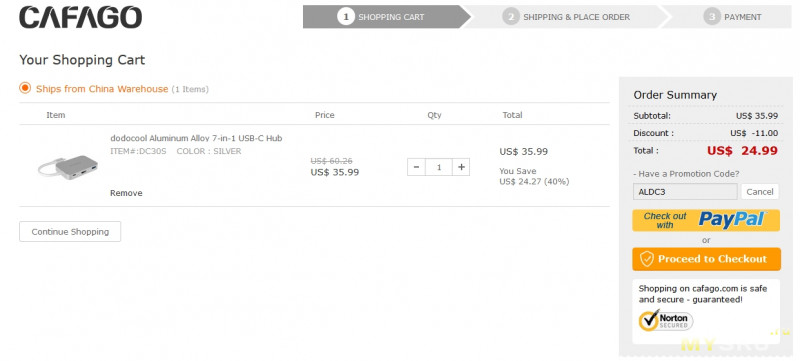Select Ships from China Warehouse radio button
Image resolution: width=800 pixels, height=361 pixels.
coord(25,88)
